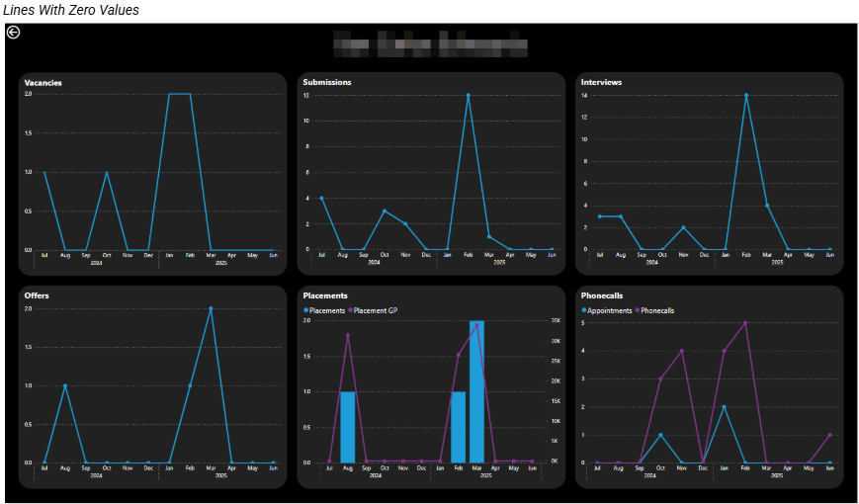
Task: Click the Mar bar in Placements chart
Action: pyautogui.click(x=476, y=391)
